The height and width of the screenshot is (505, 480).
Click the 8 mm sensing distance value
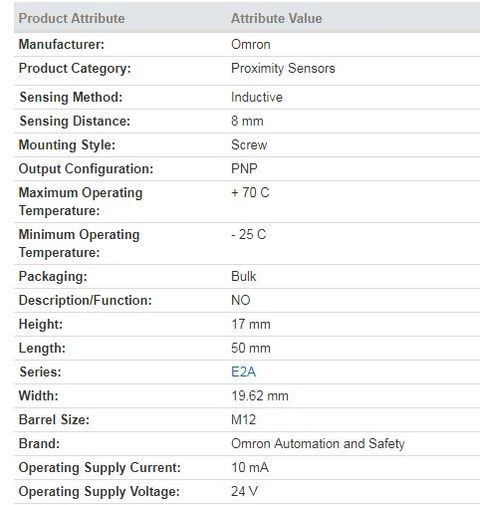pos(247,121)
